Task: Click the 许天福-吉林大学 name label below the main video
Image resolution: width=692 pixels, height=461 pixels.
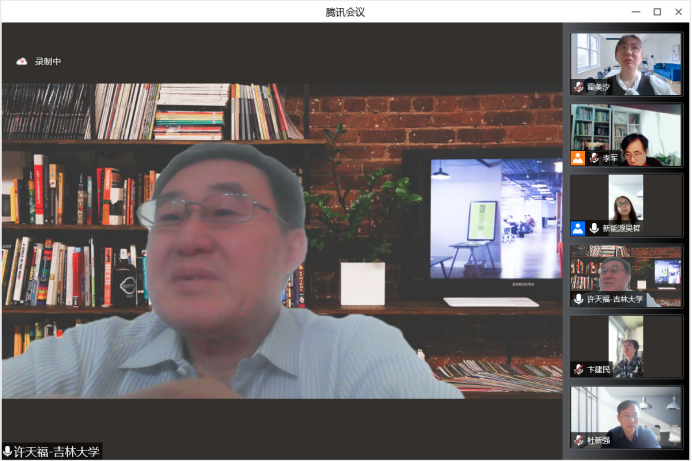Action: (57, 452)
